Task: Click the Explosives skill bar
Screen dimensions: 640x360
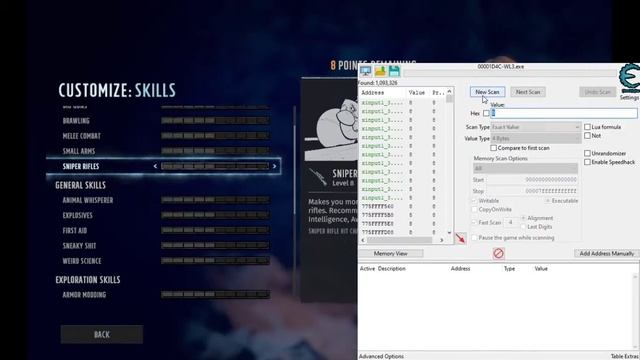Action: pos(215,215)
